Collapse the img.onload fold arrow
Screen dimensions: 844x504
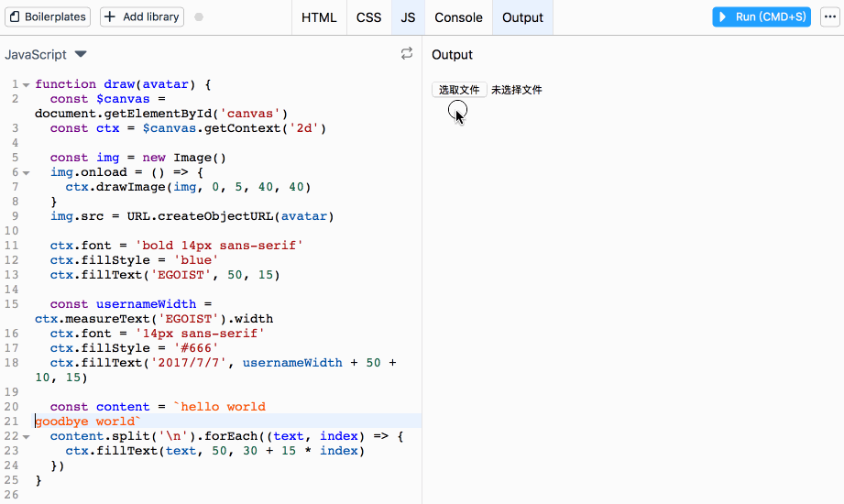(26, 173)
